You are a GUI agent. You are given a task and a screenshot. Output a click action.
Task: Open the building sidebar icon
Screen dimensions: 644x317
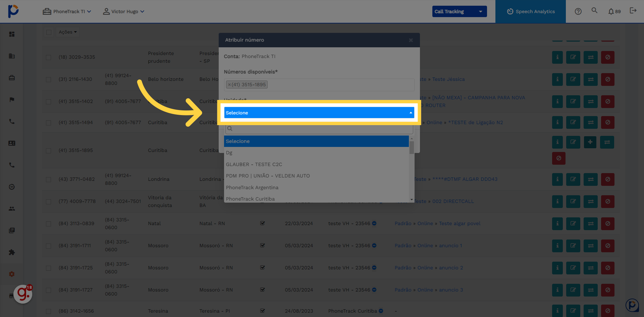tap(12, 56)
